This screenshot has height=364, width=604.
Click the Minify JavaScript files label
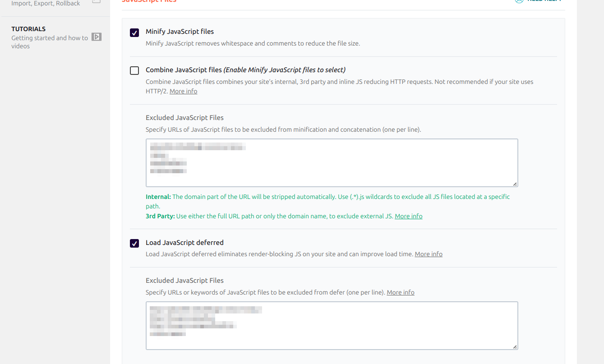[180, 32]
